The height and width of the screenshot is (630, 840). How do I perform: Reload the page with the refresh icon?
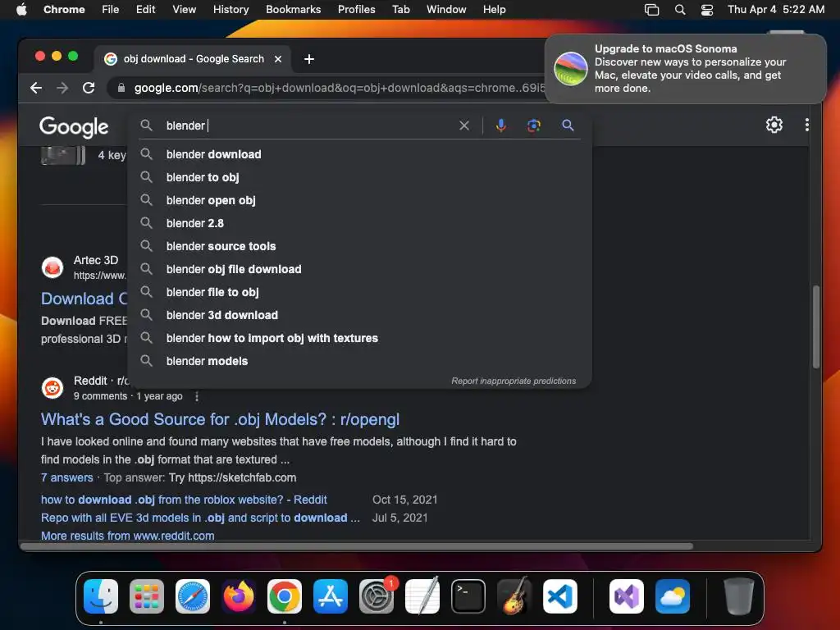click(x=89, y=88)
